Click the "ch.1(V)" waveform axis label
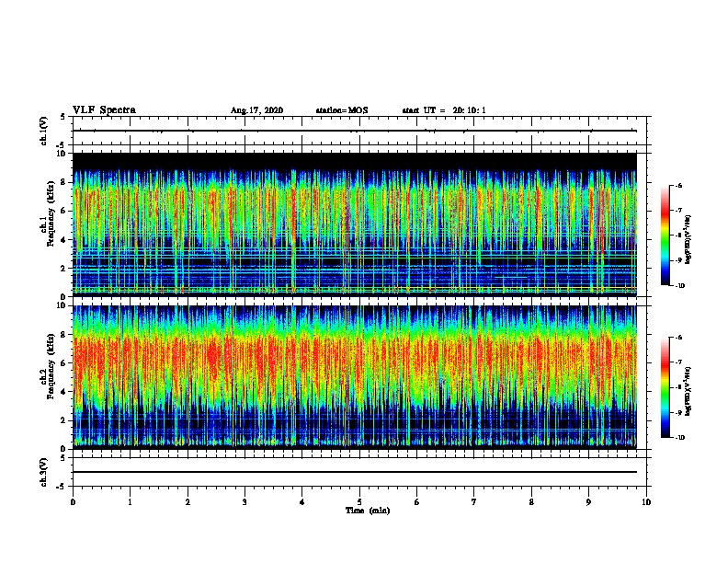The height and width of the screenshot is (563, 728). coord(44,131)
